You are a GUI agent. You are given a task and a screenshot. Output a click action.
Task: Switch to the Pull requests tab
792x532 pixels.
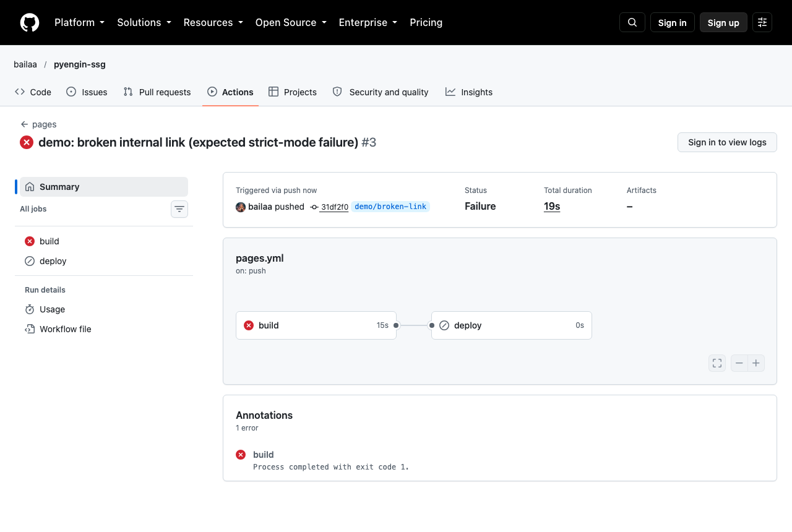[x=157, y=92]
